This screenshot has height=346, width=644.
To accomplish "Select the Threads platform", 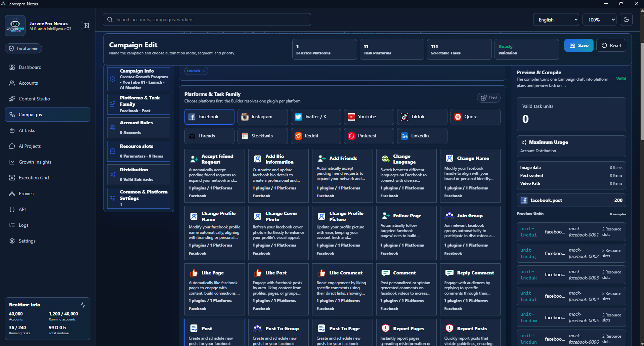I will (209, 136).
